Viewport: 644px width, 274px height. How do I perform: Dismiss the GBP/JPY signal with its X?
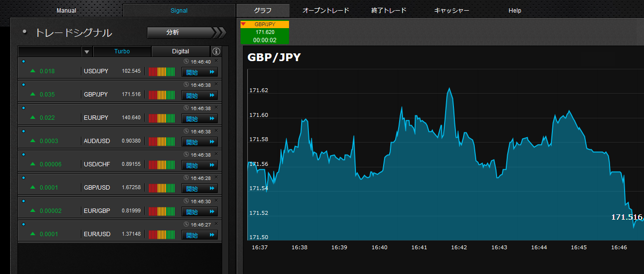coord(216,84)
